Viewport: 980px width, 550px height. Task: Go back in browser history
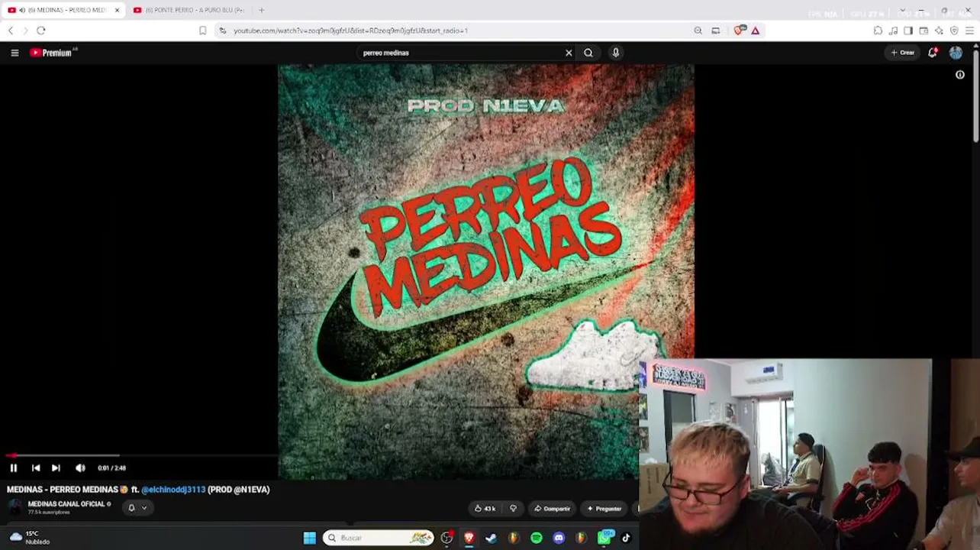[11, 31]
